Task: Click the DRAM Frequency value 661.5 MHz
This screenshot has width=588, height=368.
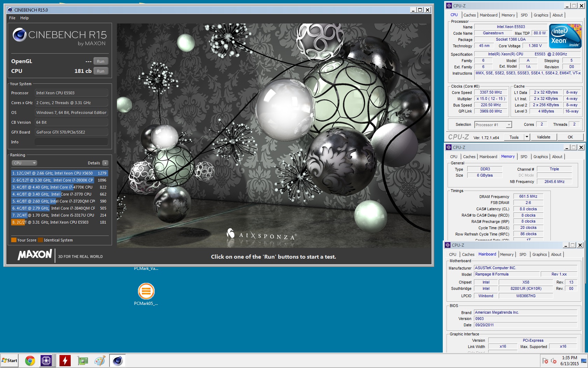Action: (528, 197)
